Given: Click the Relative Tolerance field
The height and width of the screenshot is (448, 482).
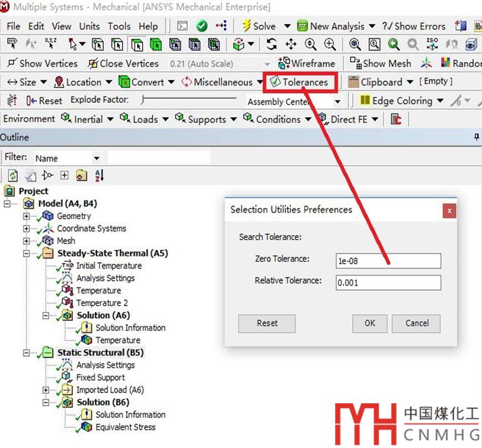Looking at the screenshot, I should pos(388,283).
